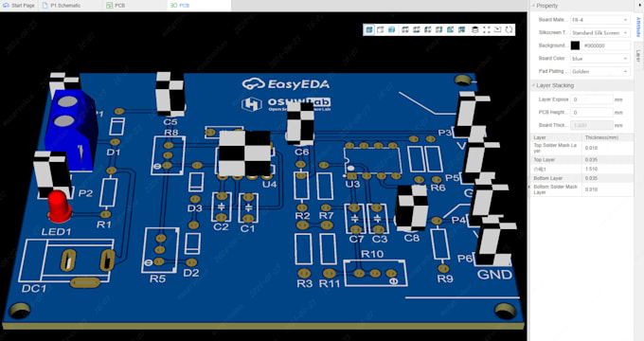Click the #000000 background color field
The width and height of the screenshot is (644, 341).
(x=606, y=45)
